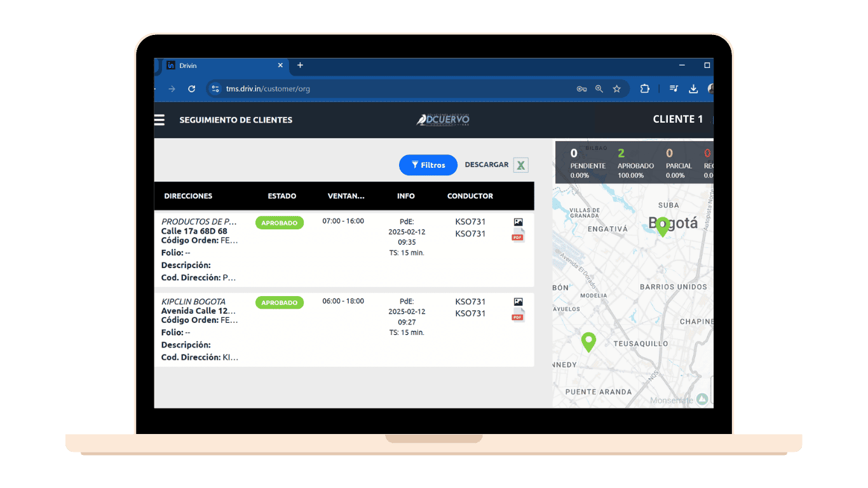Click the ENGATIVÁ label on the map
This screenshot has width=868, height=488.
[x=607, y=229]
